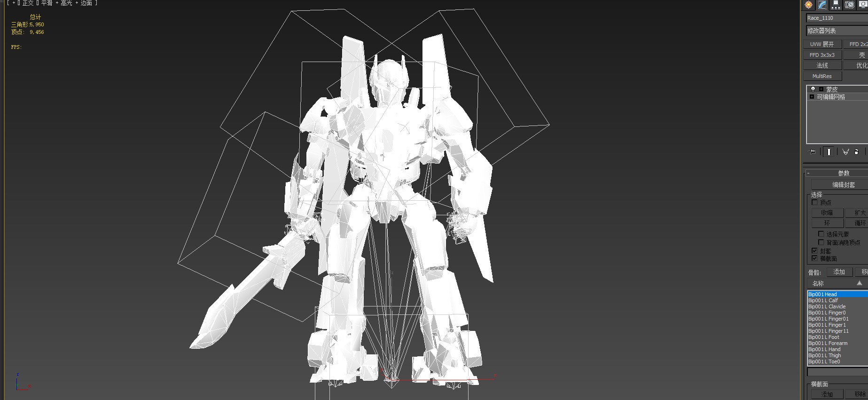The image size is (868, 400).
Task: Open the Motion panel tab
Action: (849, 5)
